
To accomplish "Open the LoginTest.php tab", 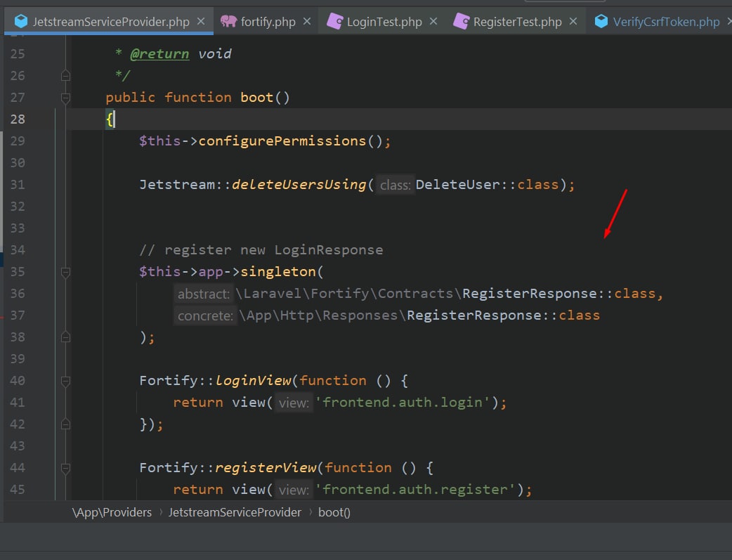I will point(384,22).
